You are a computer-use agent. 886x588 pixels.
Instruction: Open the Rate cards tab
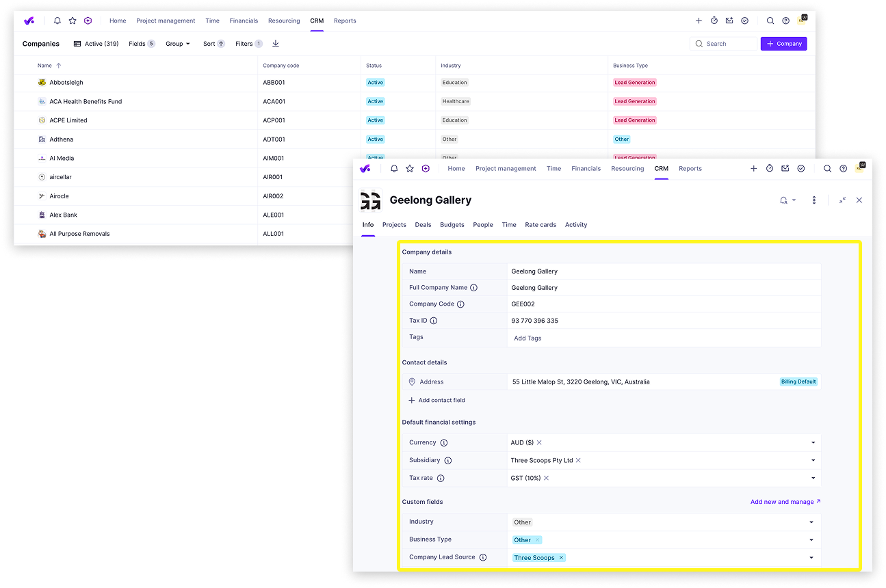pyautogui.click(x=540, y=225)
